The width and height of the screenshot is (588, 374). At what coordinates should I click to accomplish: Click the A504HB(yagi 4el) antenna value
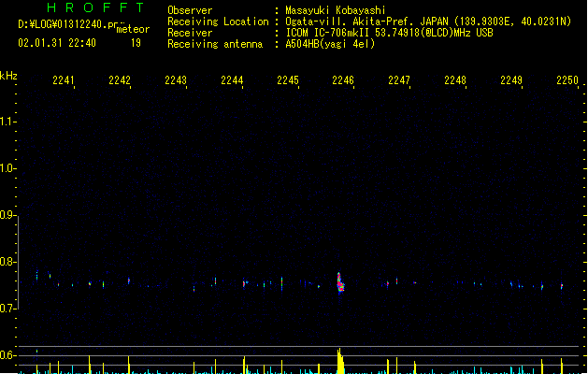[x=330, y=44]
